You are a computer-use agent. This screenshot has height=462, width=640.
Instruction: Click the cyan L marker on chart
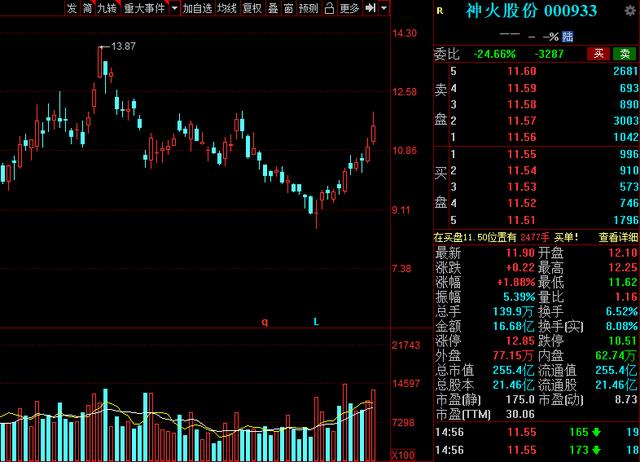click(x=316, y=322)
